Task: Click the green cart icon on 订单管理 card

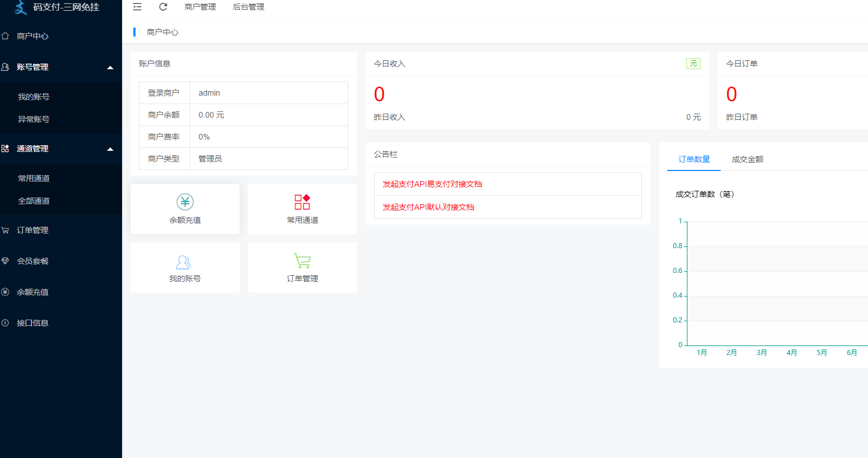Action: pyautogui.click(x=303, y=261)
